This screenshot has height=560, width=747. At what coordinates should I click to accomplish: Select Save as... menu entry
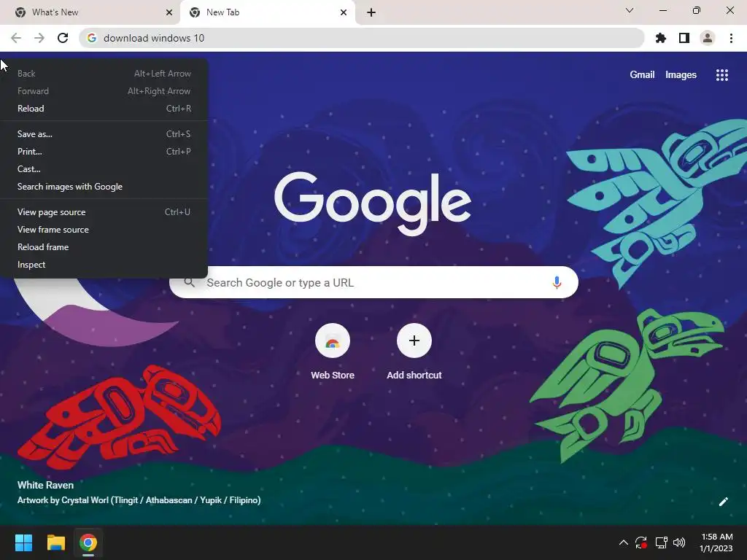pyautogui.click(x=104, y=134)
